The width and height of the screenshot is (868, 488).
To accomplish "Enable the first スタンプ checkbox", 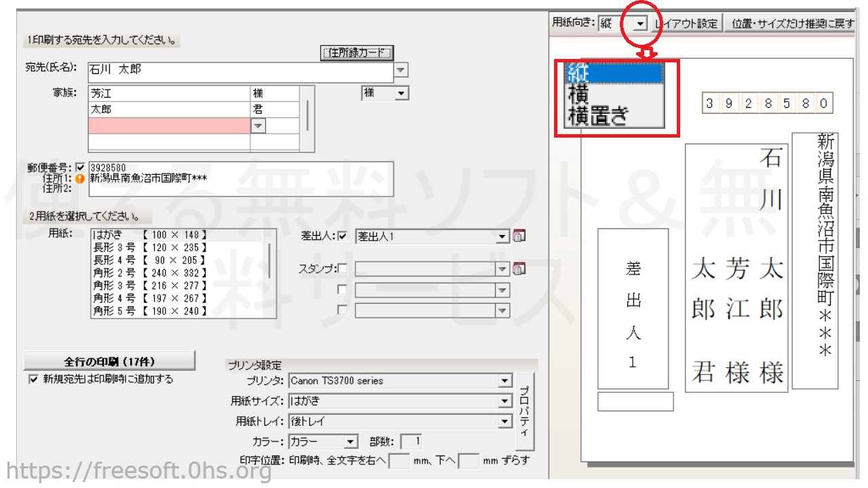I will tap(343, 269).
